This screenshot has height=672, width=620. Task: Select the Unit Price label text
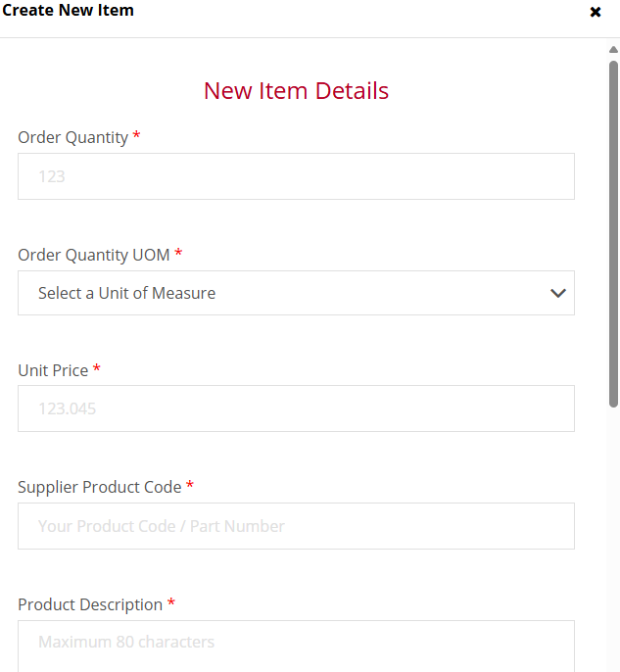pos(53,370)
